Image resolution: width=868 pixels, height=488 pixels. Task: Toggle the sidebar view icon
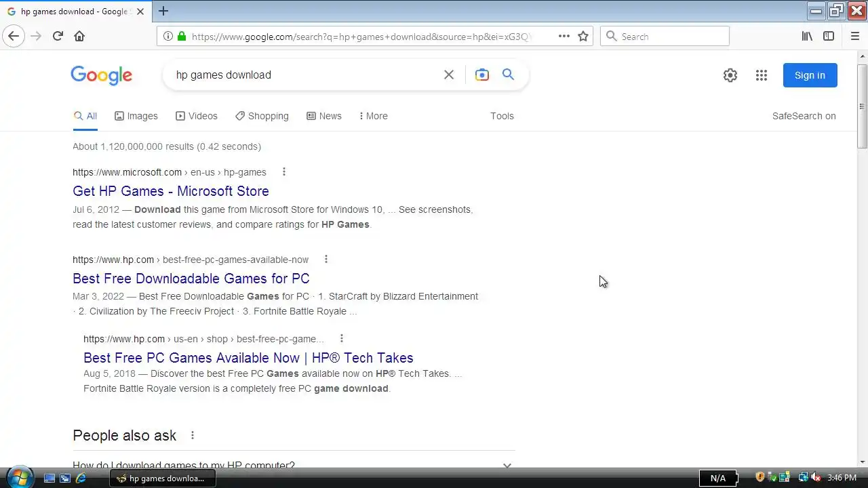click(x=829, y=37)
